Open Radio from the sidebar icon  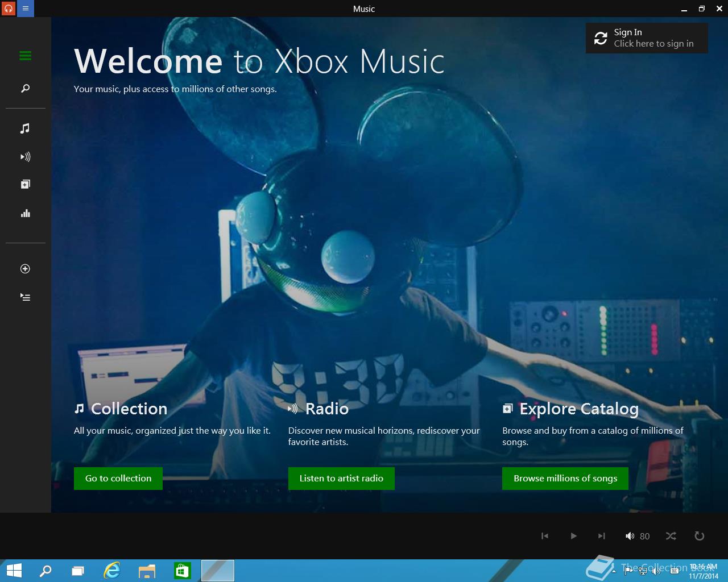click(25, 157)
